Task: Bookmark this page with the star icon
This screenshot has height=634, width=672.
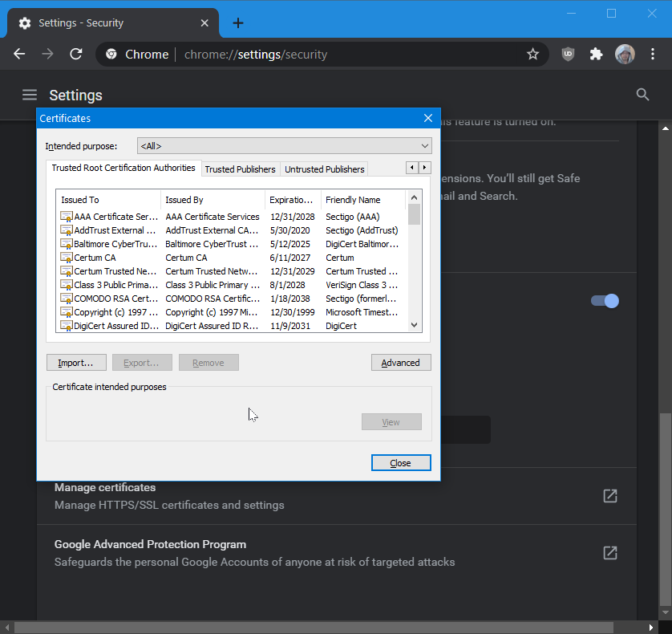Action: point(532,54)
